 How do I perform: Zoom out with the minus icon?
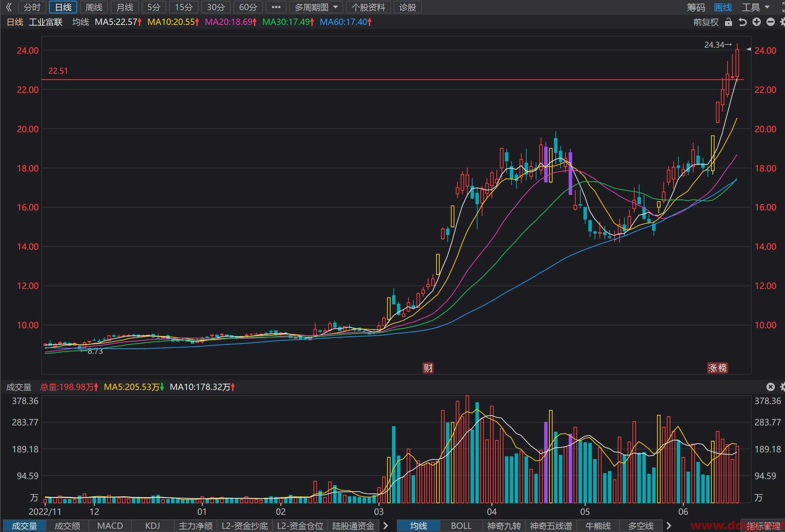pyautogui.click(x=770, y=22)
